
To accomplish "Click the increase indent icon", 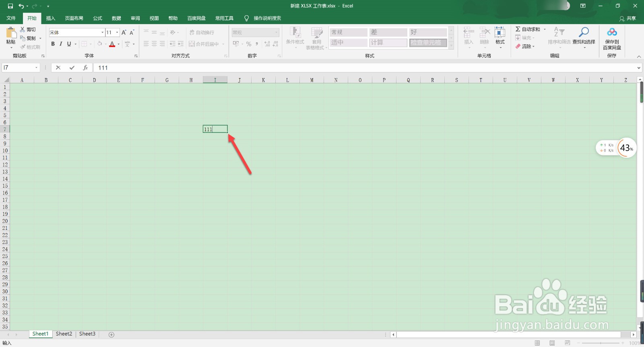I will [181, 44].
